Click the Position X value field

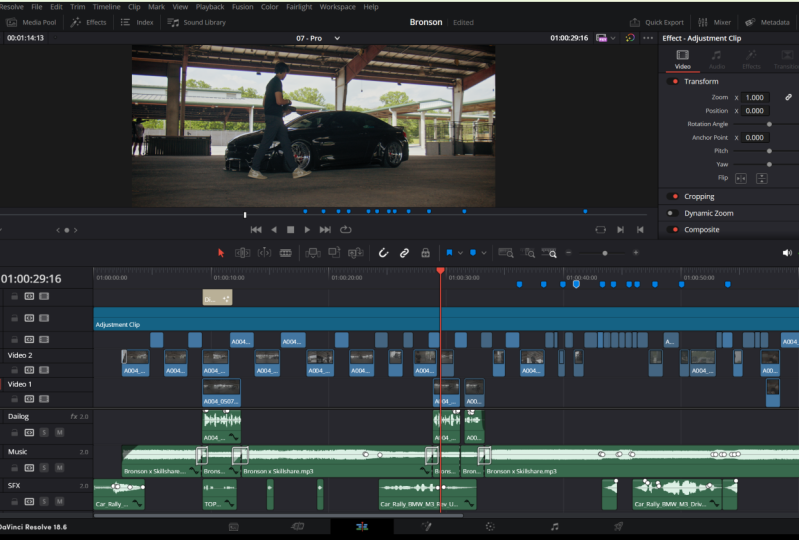point(755,111)
